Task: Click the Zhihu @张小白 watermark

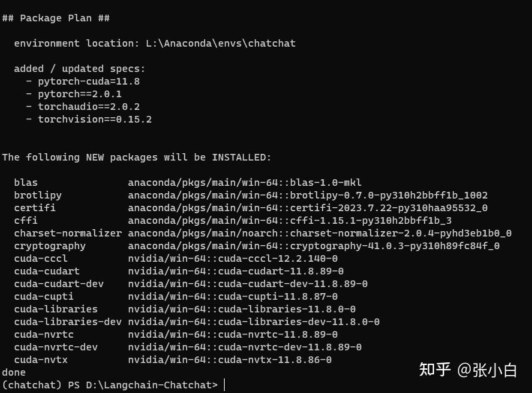Action: pos(468,370)
